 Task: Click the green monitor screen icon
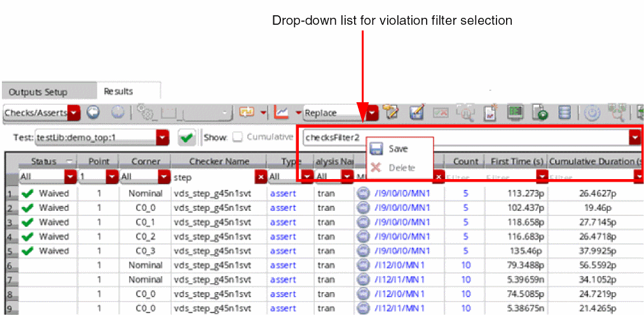click(x=515, y=112)
